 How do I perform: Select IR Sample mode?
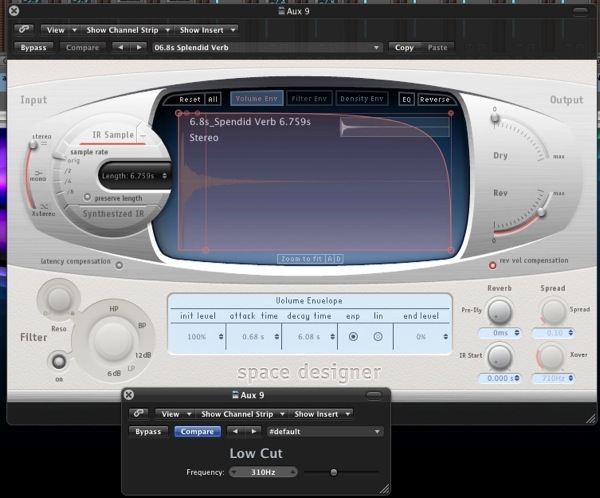click(x=113, y=135)
